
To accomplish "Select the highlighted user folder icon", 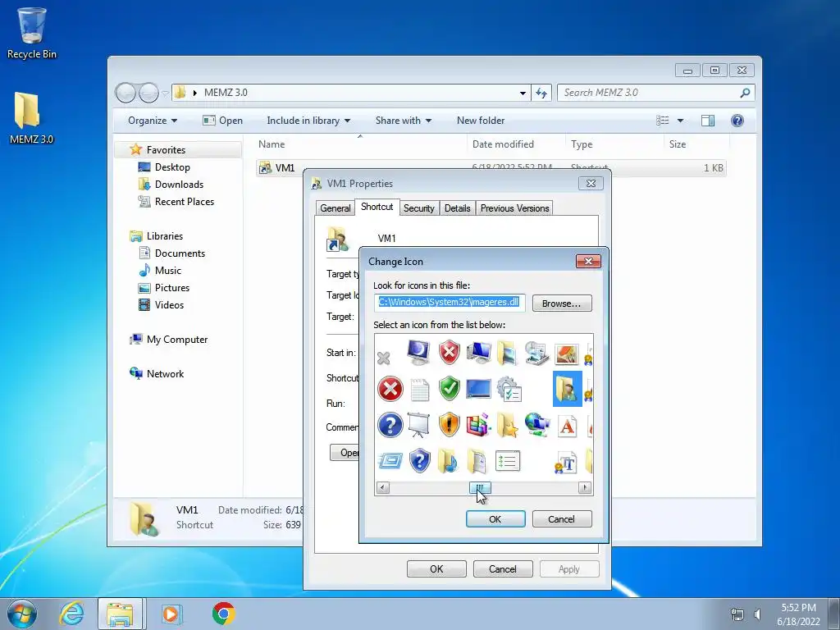I will (568, 389).
